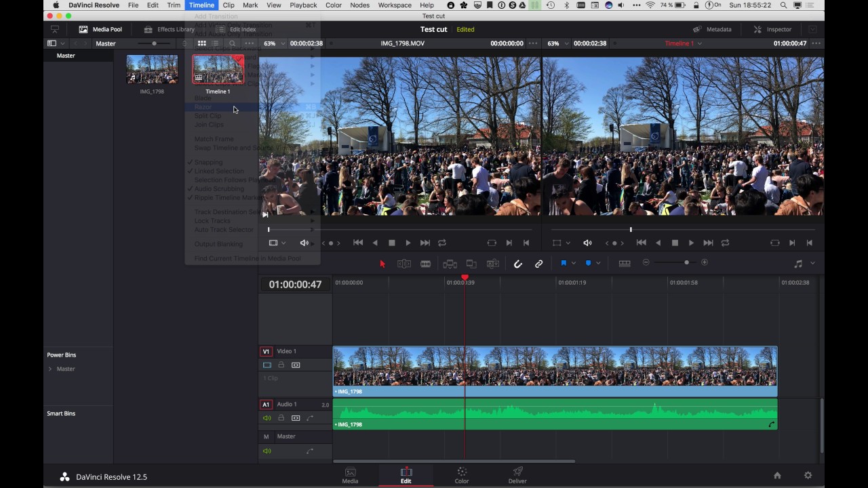Add a blue flag to the clip

[x=564, y=263]
